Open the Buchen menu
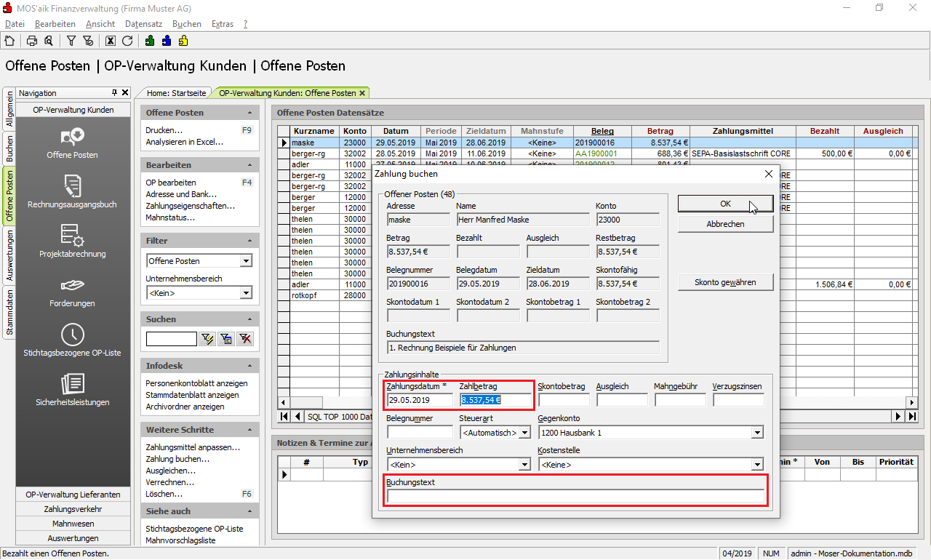 point(187,24)
